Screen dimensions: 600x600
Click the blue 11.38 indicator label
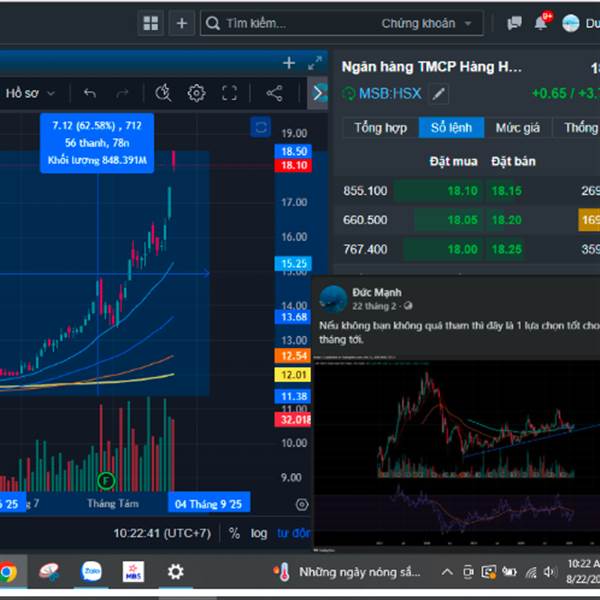(x=293, y=396)
